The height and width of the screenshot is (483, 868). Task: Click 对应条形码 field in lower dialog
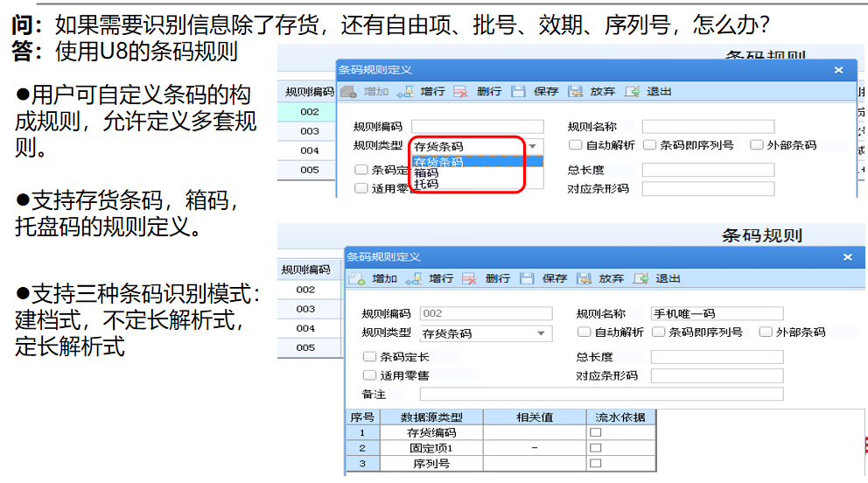coord(717,375)
